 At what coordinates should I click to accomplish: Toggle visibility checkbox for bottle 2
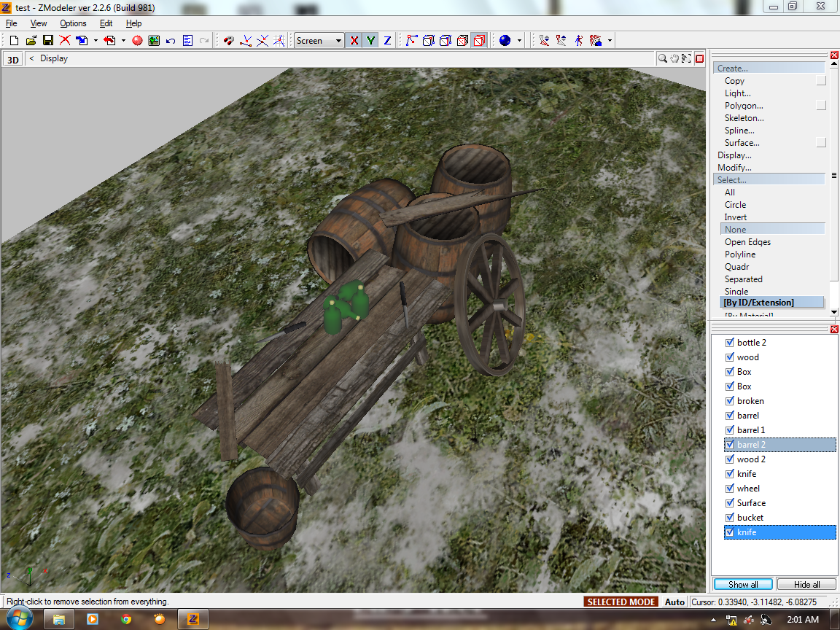730,342
